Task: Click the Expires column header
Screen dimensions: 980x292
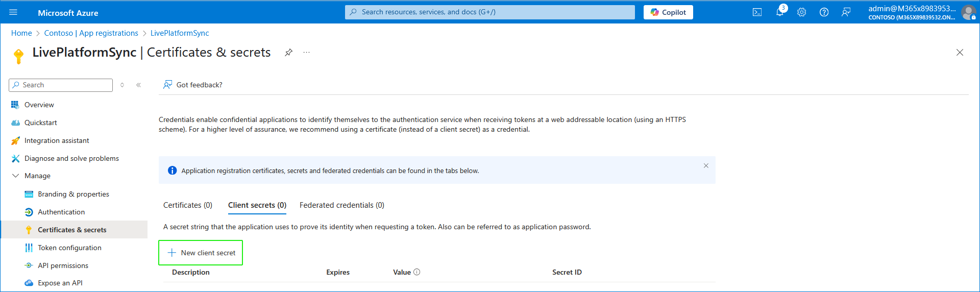Action: [338, 272]
